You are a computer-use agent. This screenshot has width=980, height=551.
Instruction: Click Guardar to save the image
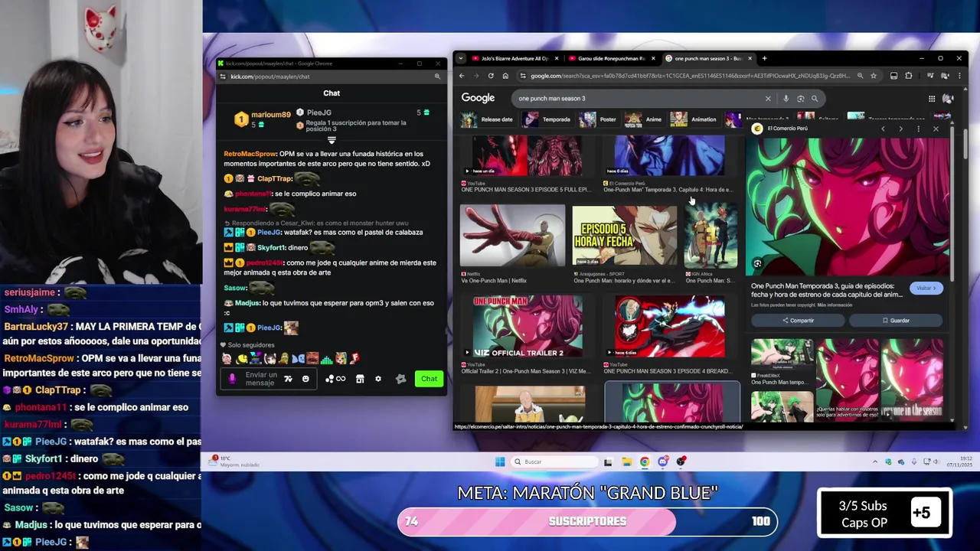point(895,321)
